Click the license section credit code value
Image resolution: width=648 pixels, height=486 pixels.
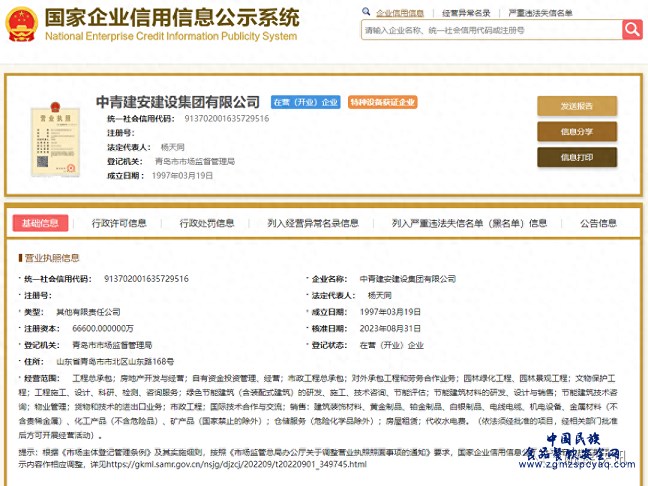point(146,279)
